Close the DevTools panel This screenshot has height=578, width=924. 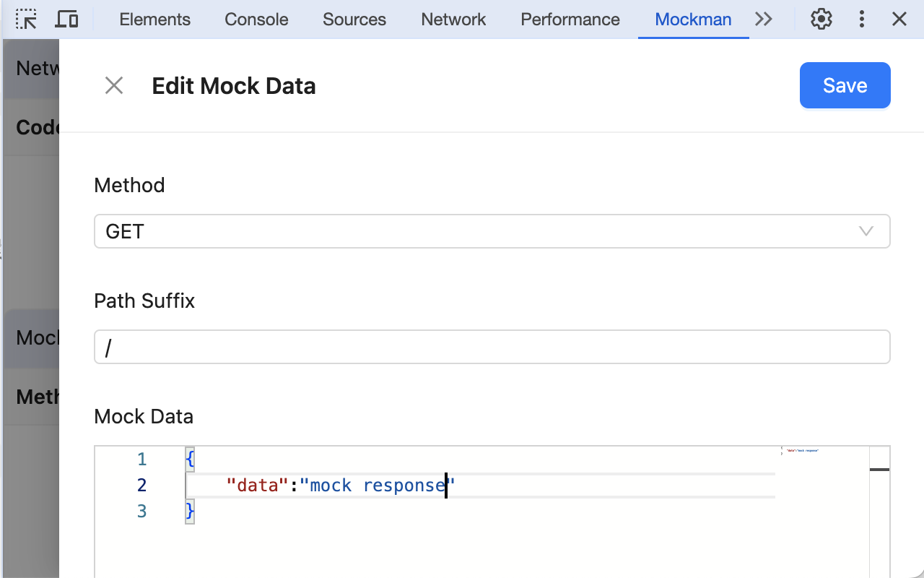tap(899, 20)
